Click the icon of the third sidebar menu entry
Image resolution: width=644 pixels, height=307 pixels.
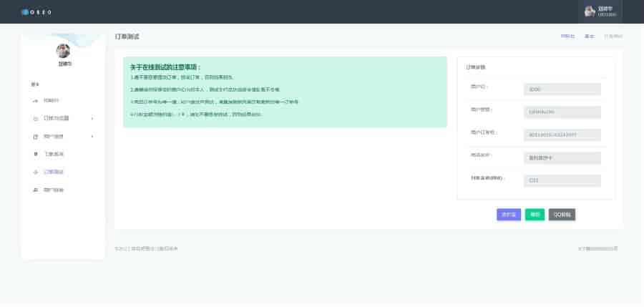35,136
